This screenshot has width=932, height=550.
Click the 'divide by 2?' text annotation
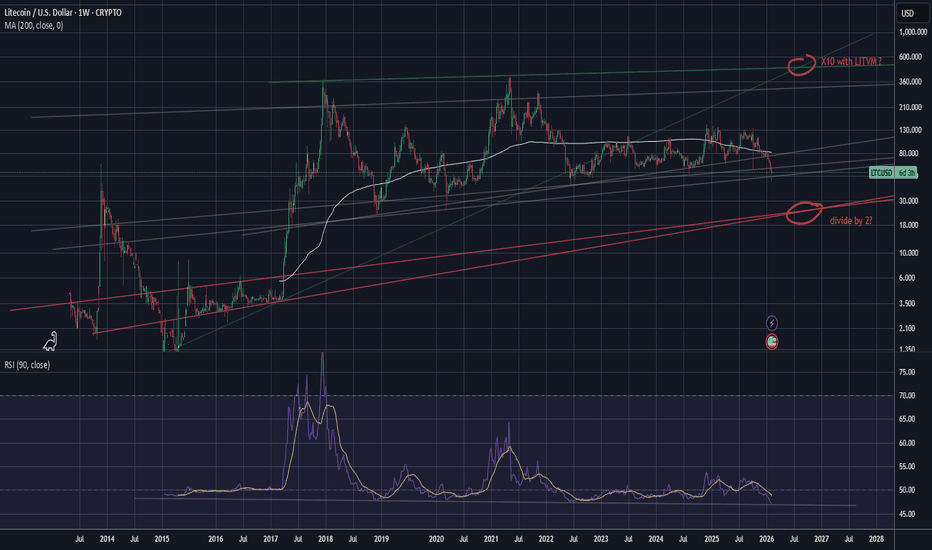851,221
